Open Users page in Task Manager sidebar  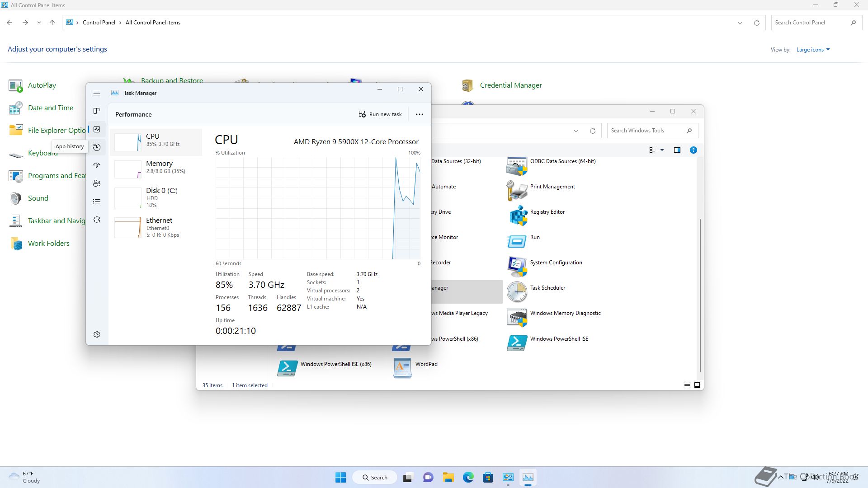(x=97, y=183)
